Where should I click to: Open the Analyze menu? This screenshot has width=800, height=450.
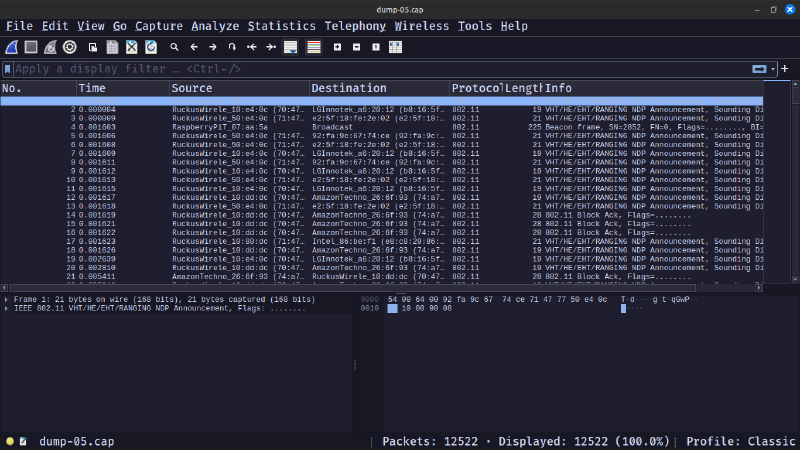(215, 26)
